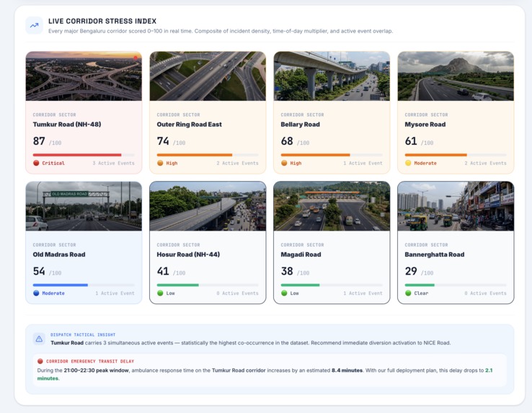This screenshot has width=532, height=413.
Task: Click the red dot beside Corridor Emergency Transit Delay
Action: click(40, 361)
